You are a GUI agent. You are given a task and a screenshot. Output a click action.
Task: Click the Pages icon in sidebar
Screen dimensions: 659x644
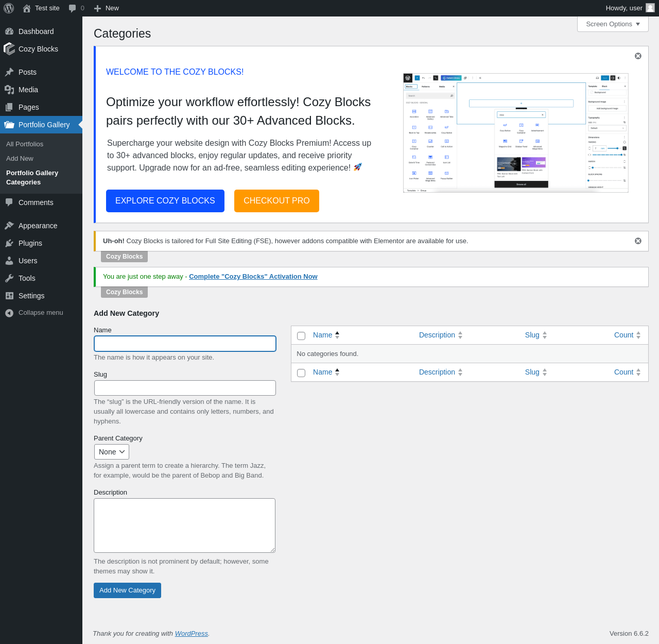coord(9,107)
